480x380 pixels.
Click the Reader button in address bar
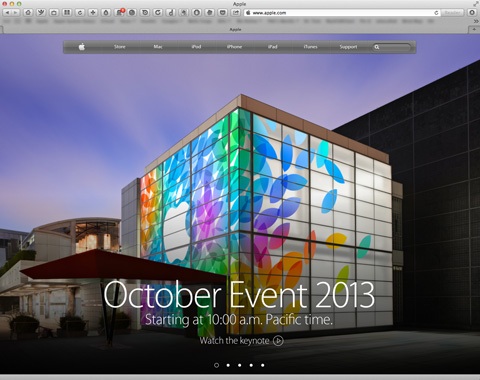point(452,13)
